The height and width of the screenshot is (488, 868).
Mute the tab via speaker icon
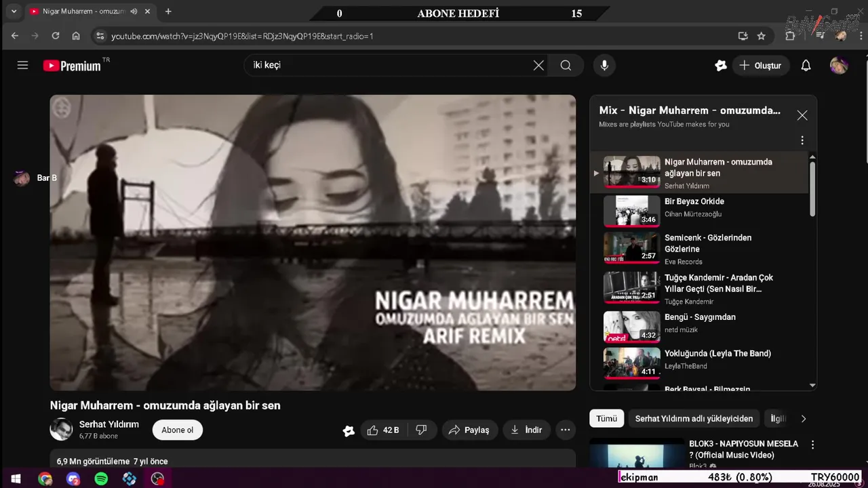[134, 12]
